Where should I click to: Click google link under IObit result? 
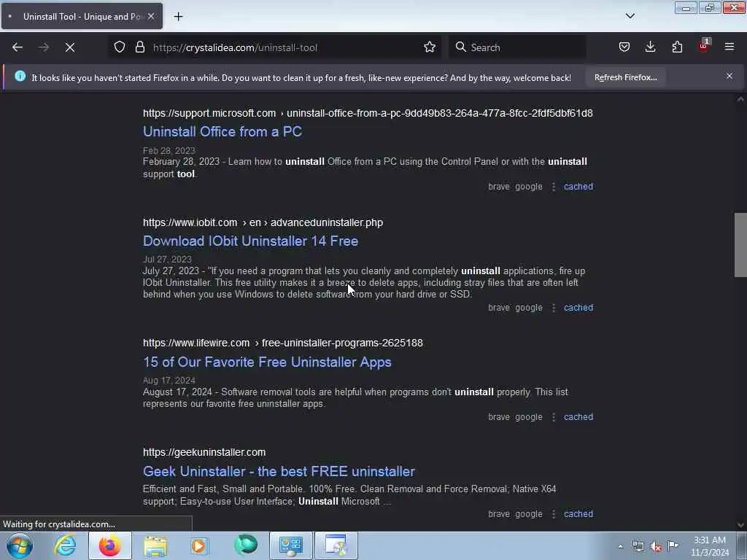528,308
